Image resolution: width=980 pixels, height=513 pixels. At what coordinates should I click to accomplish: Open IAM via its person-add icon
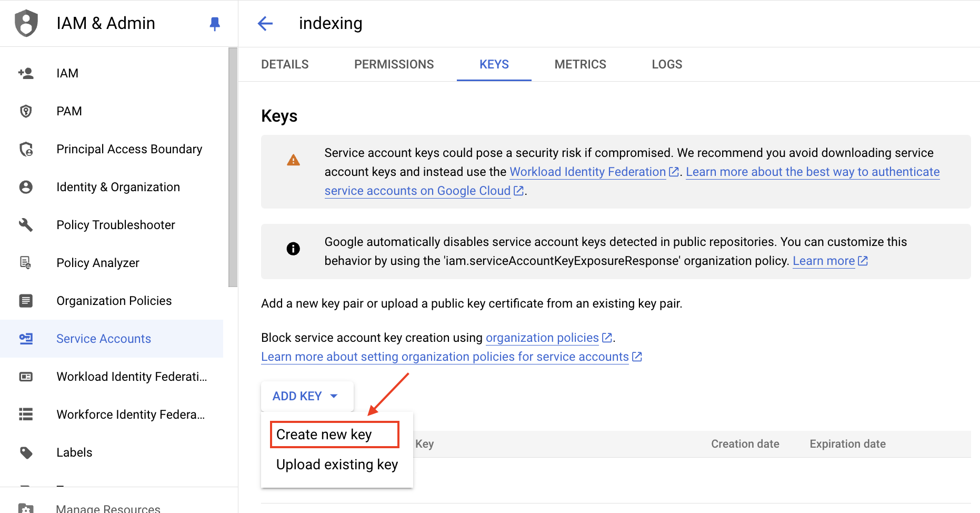(26, 73)
